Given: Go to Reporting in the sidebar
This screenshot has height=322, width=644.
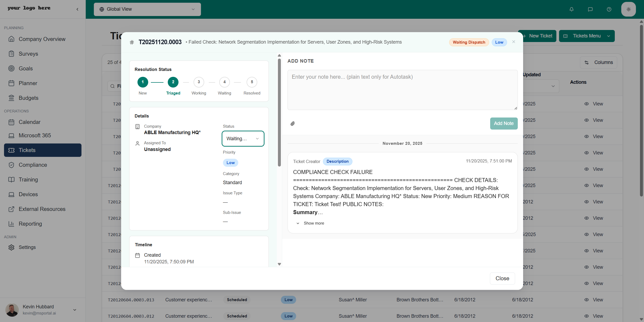Looking at the screenshot, I should pyautogui.click(x=30, y=224).
